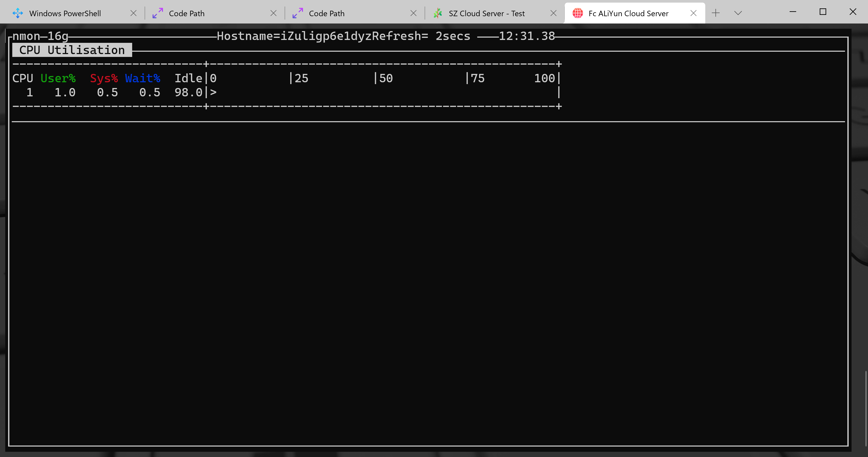
Task: Close the Fc ALiYun Cloud Server tab
Action: [x=694, y=13]
